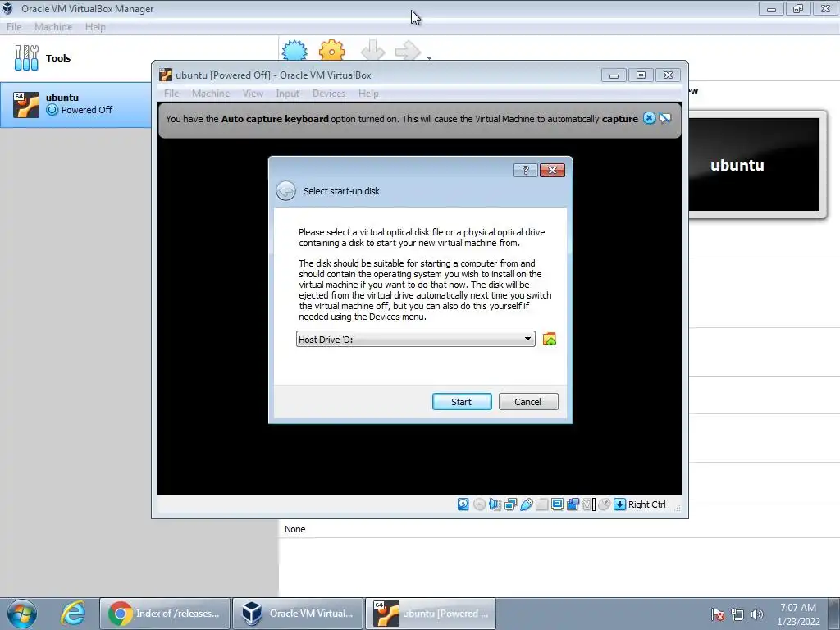
Task: Switch to ubuntu [Powered Off] taskbar item
Action: coord(431,614)
